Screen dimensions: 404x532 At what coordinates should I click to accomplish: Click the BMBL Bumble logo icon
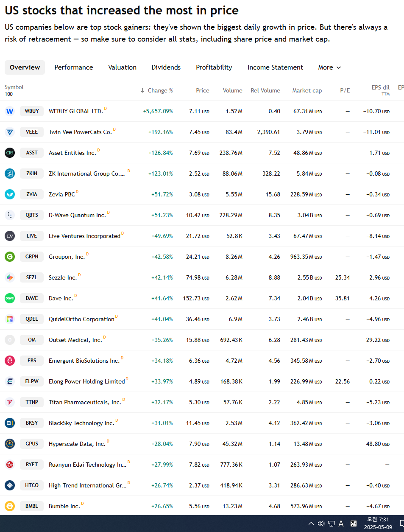click(x=10, y=506)
